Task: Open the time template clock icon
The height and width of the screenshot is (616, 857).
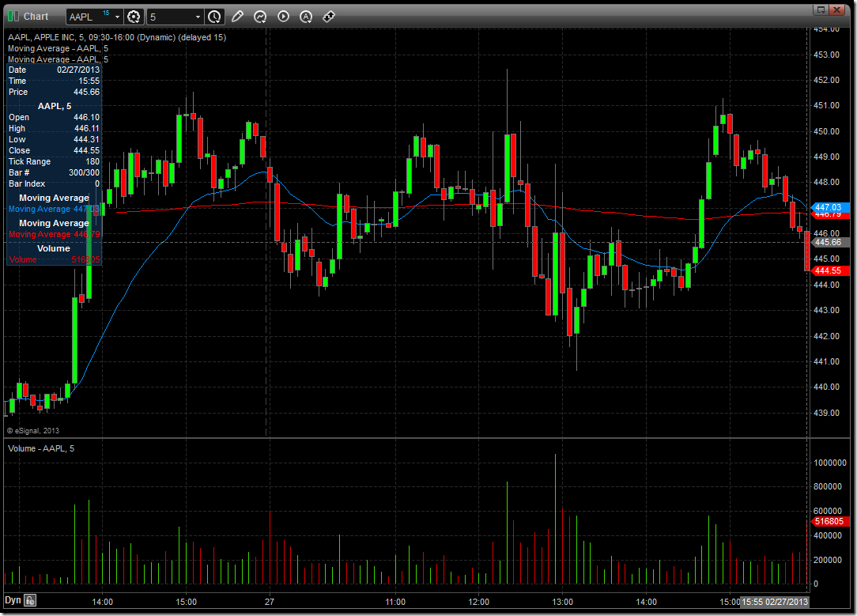Action: pos(214,17)
